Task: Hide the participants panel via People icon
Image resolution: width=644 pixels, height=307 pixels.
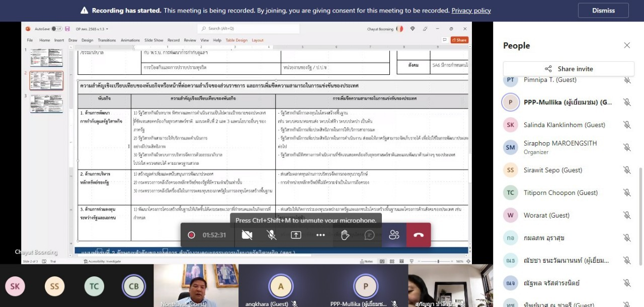Action: point(394,235)
